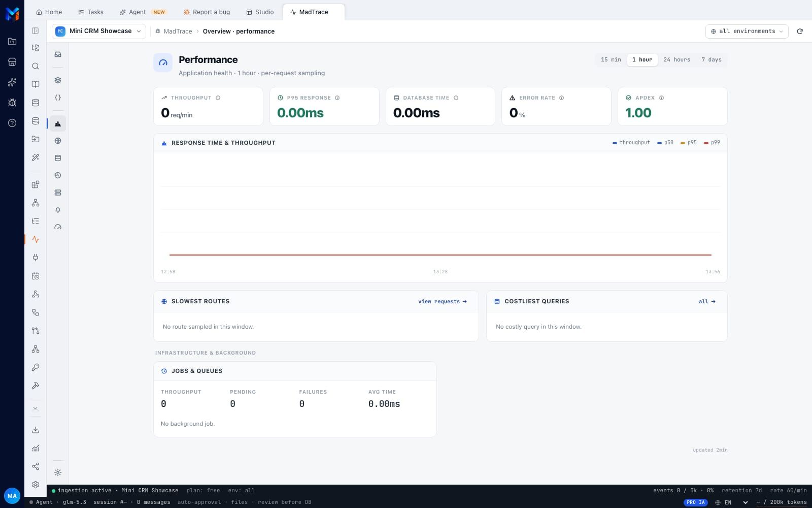Click the search magnifier icon in sidebar

[x=36, y=66]
